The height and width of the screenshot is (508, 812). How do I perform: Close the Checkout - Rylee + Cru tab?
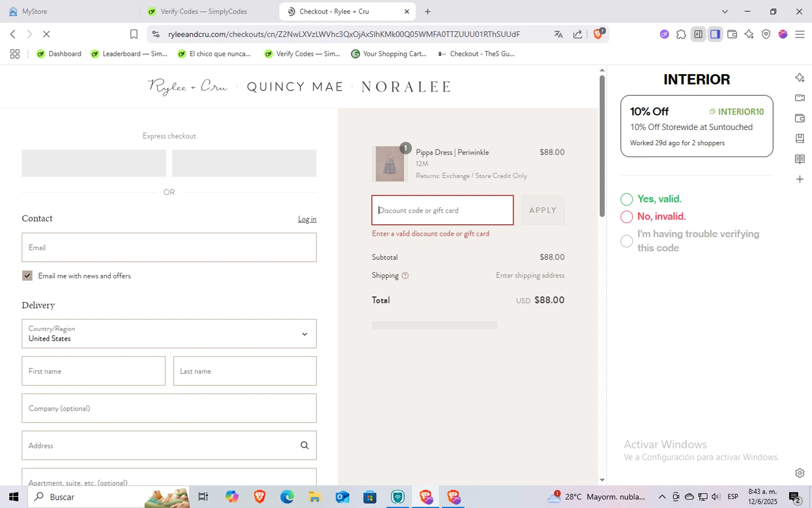pos(407,11)
